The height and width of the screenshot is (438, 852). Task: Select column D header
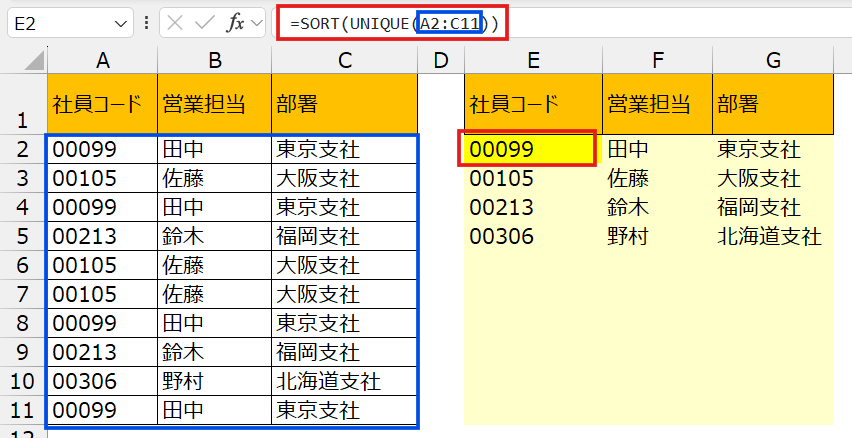(441, 61)
